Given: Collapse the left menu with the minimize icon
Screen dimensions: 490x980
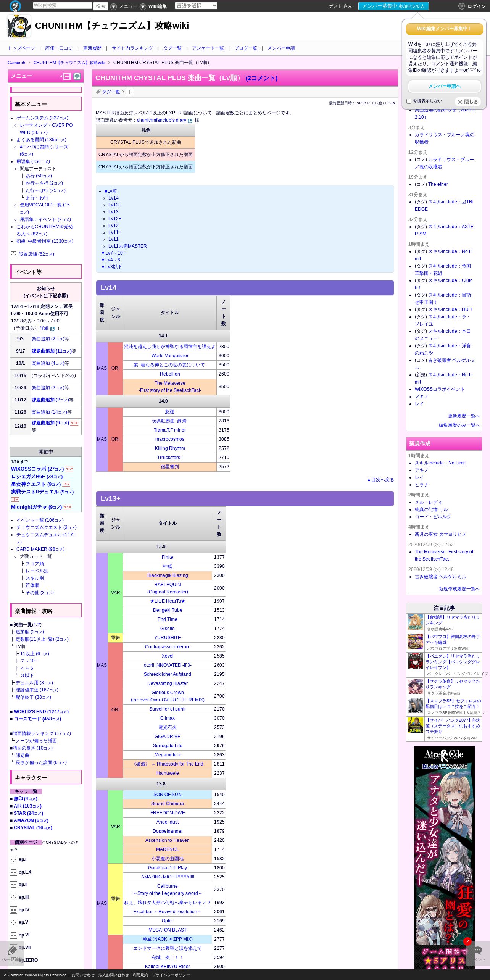Looking at the screenshot, I should [x=67, y=76].
